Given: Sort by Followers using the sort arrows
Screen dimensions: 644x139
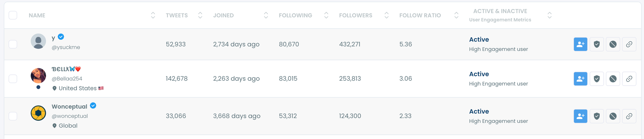Looking at the screenshot, I should pyautogui.click(x=386, y=15).
